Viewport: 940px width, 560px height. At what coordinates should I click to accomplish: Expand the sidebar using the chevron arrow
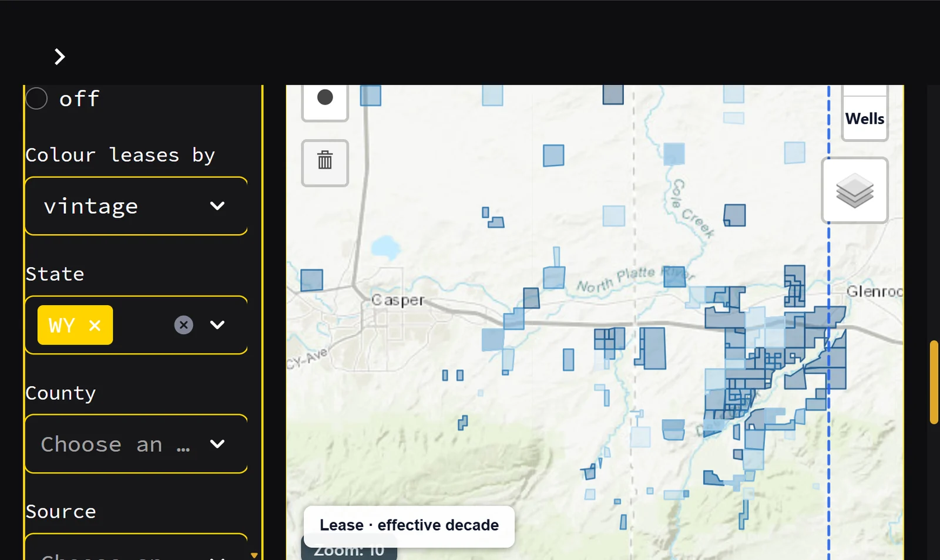tap(59, 57)
